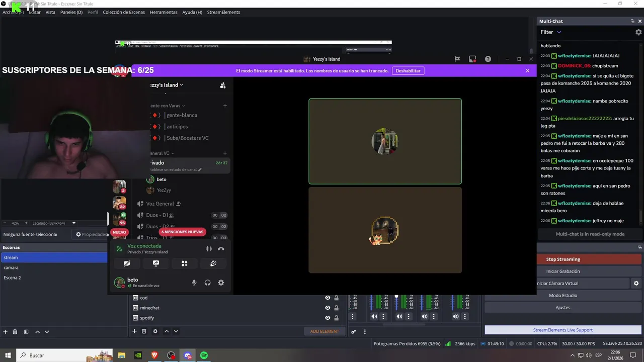Deafen with headphones icon in Discord
This screenshot has width=644, height=362.
coord(207,283)
